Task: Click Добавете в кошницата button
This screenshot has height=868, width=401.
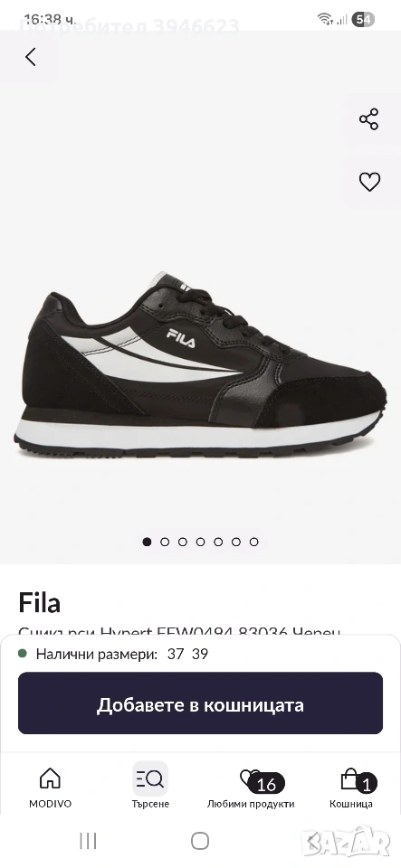Action: [x=201, y=703]
